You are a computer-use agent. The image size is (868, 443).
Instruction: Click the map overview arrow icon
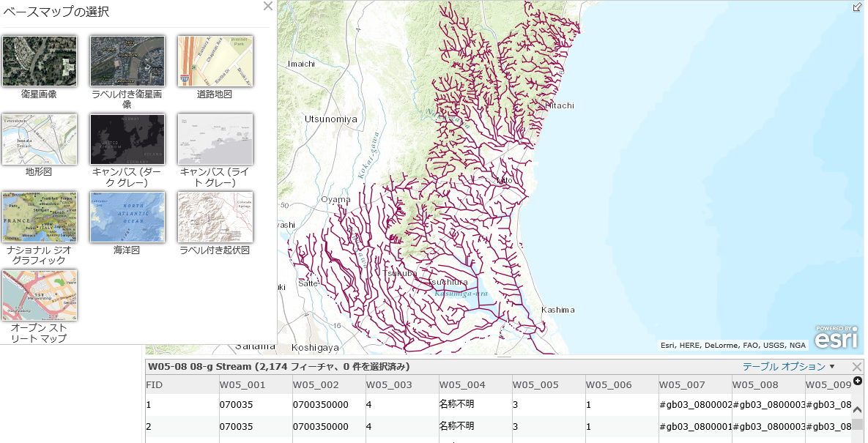point(857,7)
